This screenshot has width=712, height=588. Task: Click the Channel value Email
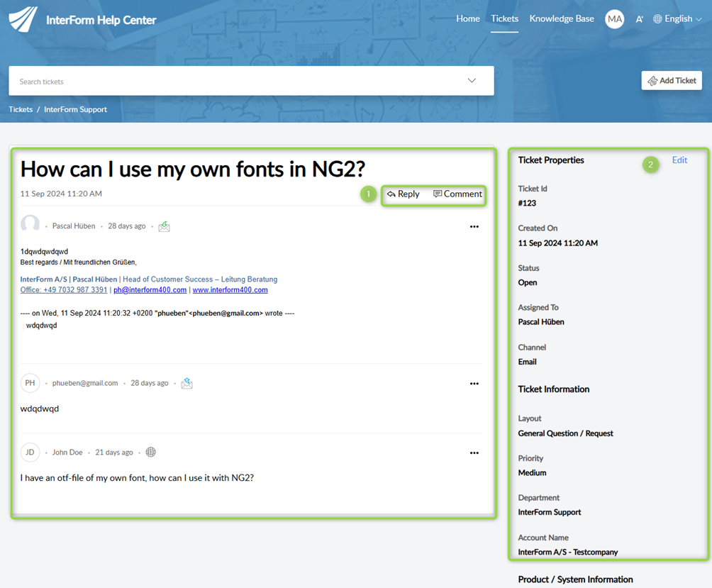pos(527,362)
